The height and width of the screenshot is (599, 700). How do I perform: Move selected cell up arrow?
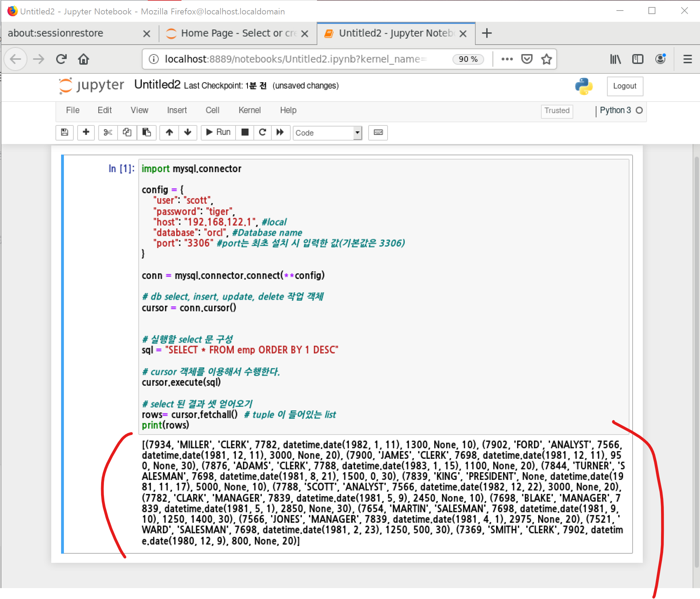pos(169,132)
